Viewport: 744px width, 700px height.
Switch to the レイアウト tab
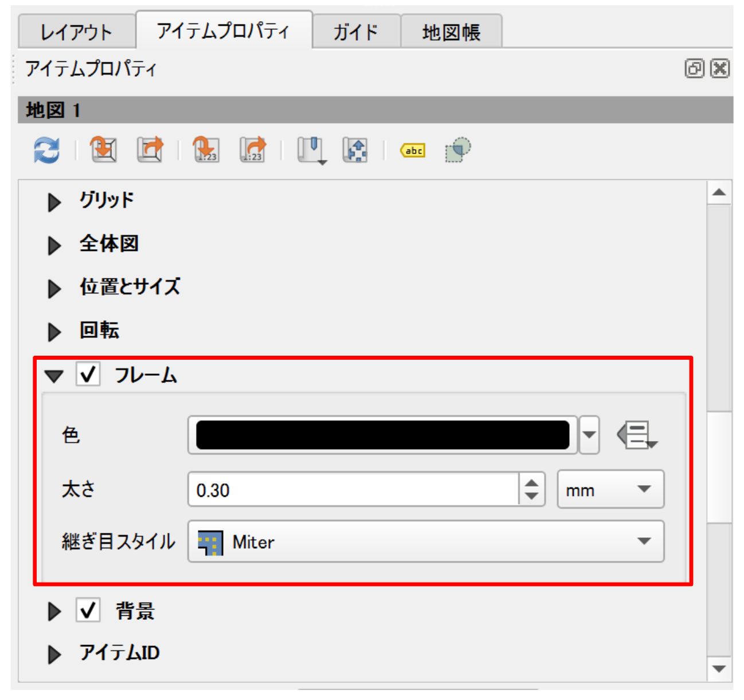[76, 32]
